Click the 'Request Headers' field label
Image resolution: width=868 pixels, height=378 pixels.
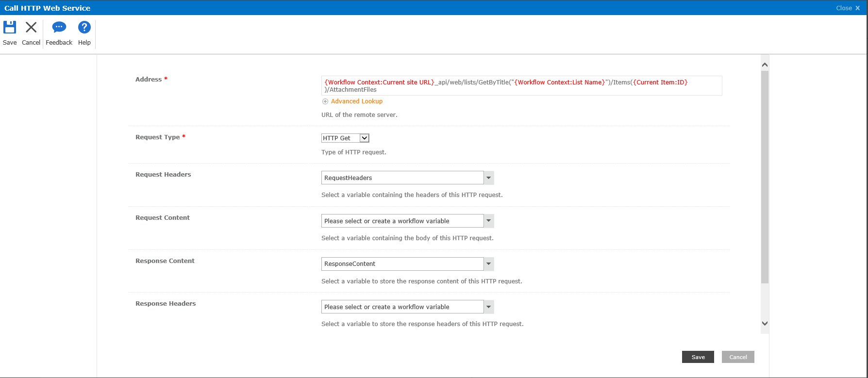pyautogui.click(x=163, y=175)
